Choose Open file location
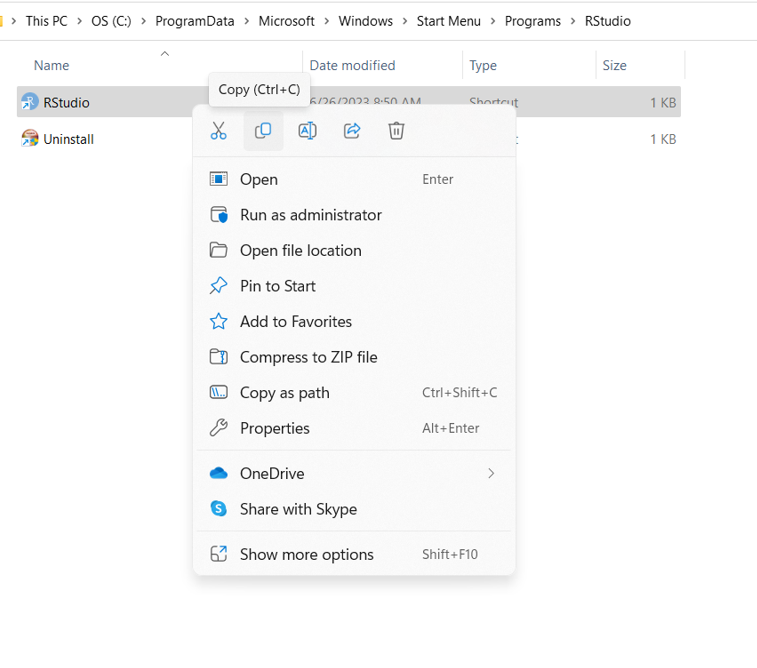This screenshot has height=668, width=757. pos(300,250)
